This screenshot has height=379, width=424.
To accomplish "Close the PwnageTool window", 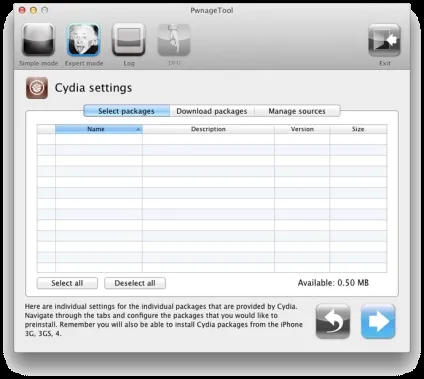I will click(22, 10).
